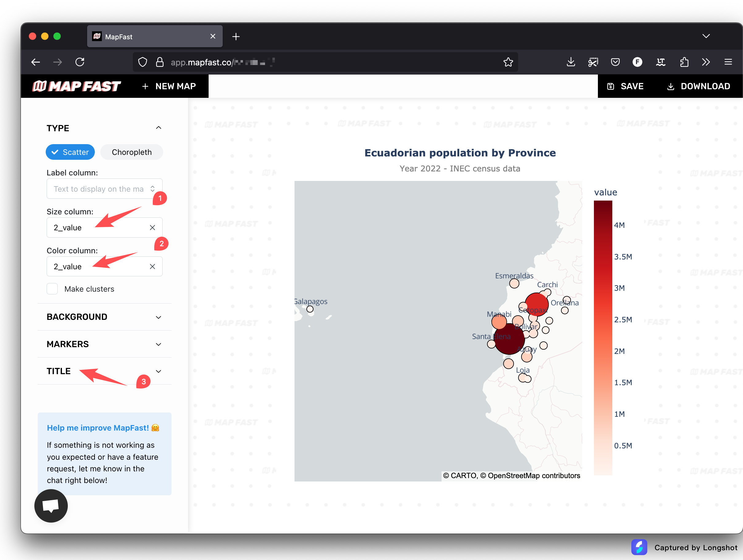Clear the Color column value

152,267
